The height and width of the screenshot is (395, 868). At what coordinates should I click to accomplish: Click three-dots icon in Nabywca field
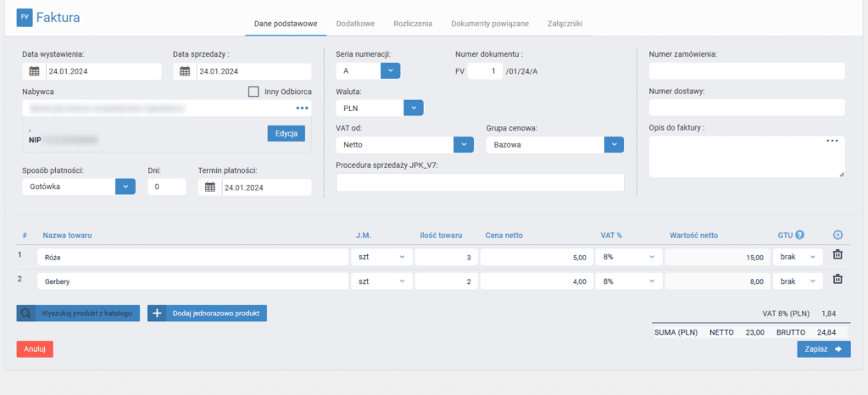coord(302,108)
